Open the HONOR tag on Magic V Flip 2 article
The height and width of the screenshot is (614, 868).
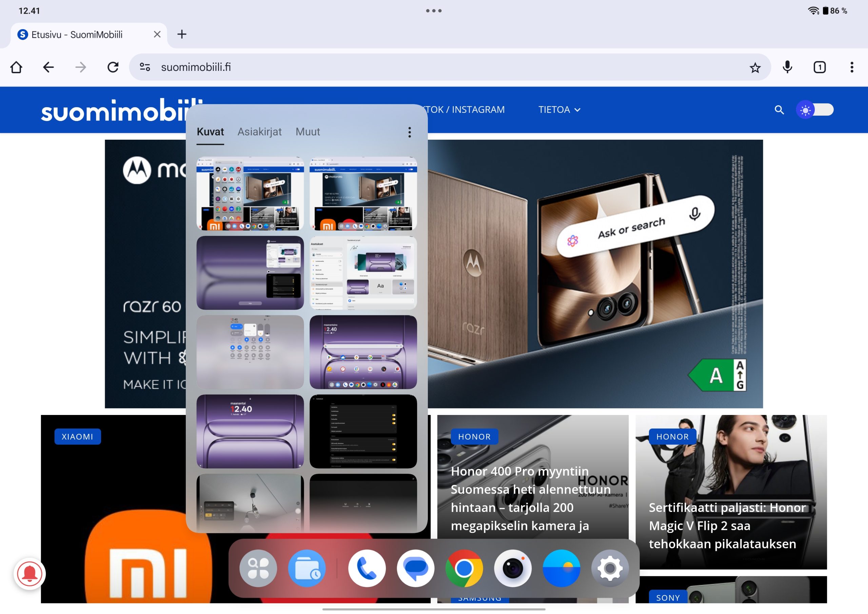click(x=673, y=437)
